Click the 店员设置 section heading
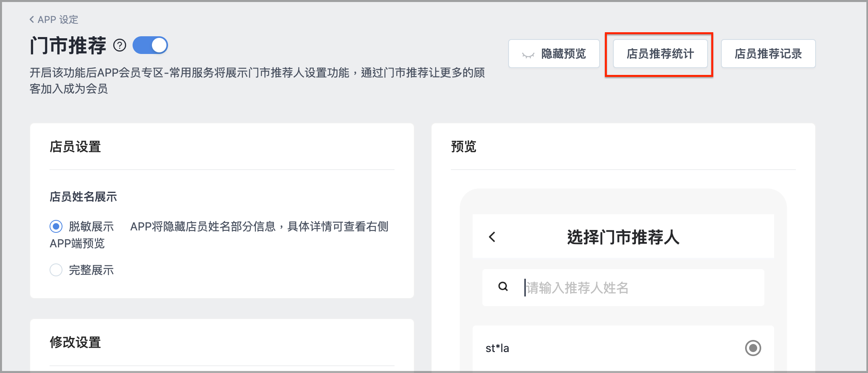The width and height of the screenshot is (868, 373). click(75, 147)
